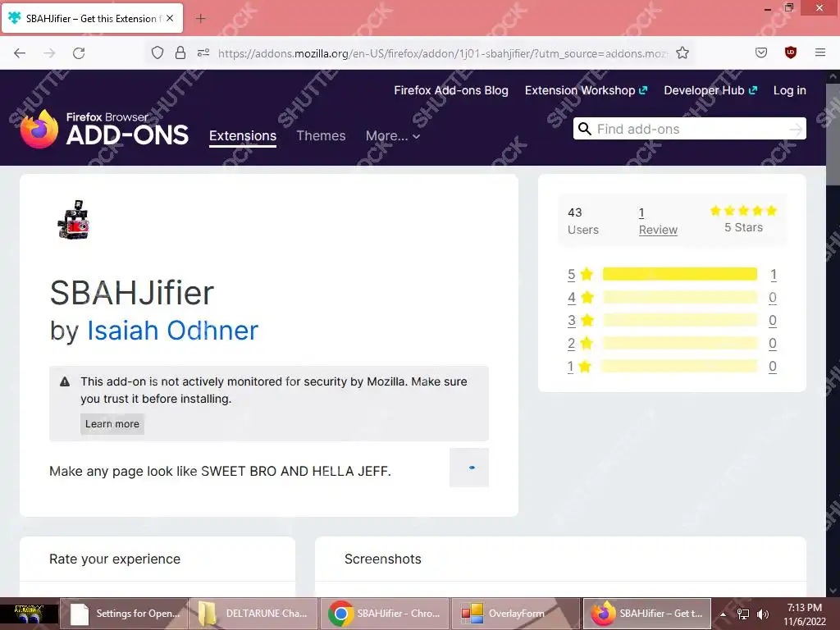The width and height of the screenshot is (840, 630).
Task: Filter reviews by 5 star rating
Action: [580, 274]
